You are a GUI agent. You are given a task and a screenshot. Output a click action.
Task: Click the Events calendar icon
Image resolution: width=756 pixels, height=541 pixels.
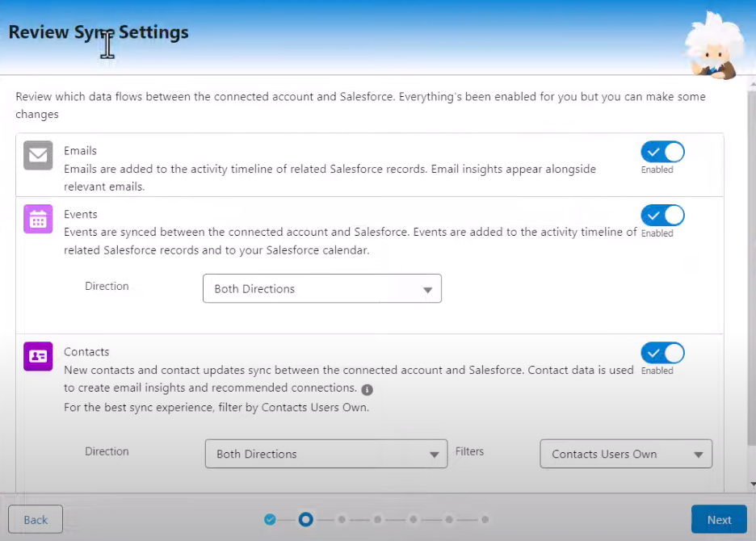click(38, 219)
